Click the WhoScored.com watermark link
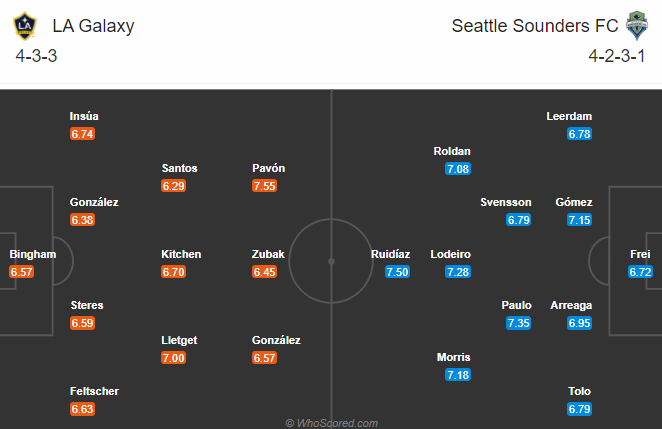The width and height of the screenshot is (662, 429). 331,423
